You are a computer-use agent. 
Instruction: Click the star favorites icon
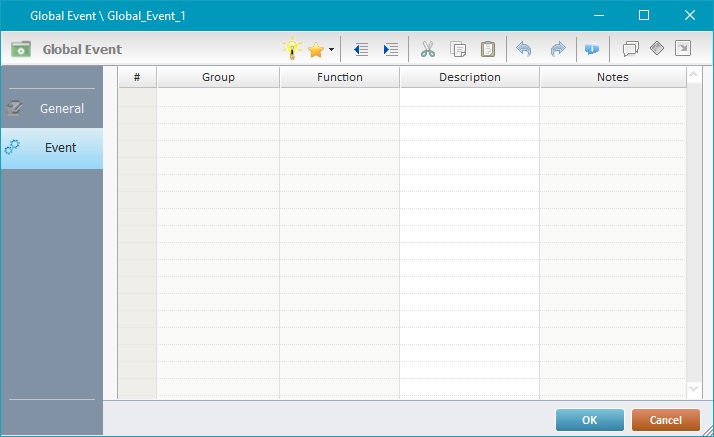pyautogui.click(x=315, y=49)
